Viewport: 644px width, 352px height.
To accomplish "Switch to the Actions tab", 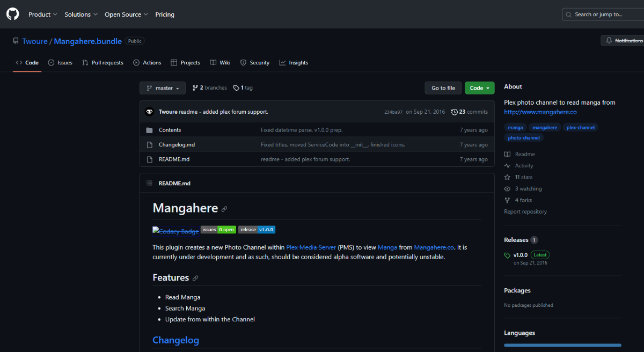I will click(x=147, y=63).
